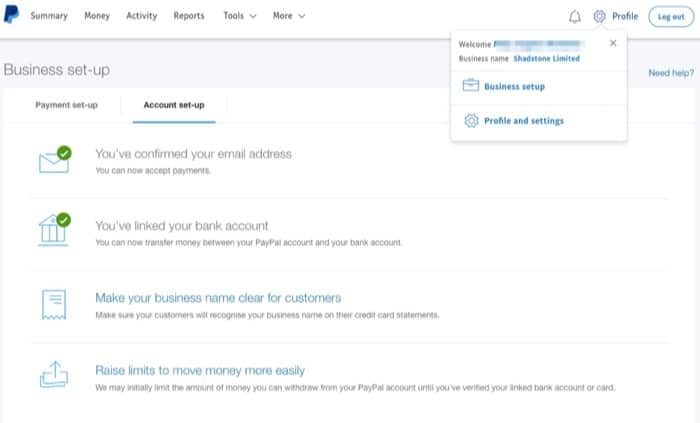Switch to the Payment set-up tab

66,105
